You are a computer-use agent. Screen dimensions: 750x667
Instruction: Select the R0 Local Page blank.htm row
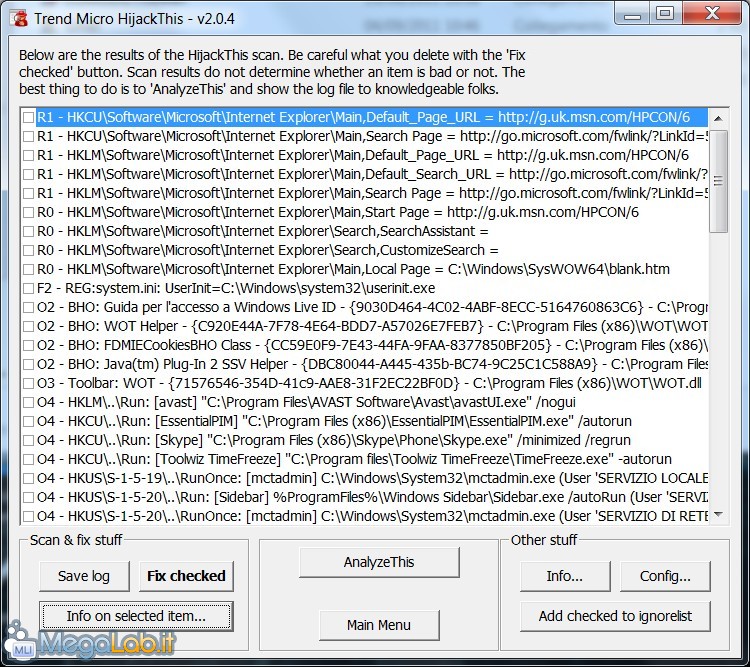click(365, 269)
